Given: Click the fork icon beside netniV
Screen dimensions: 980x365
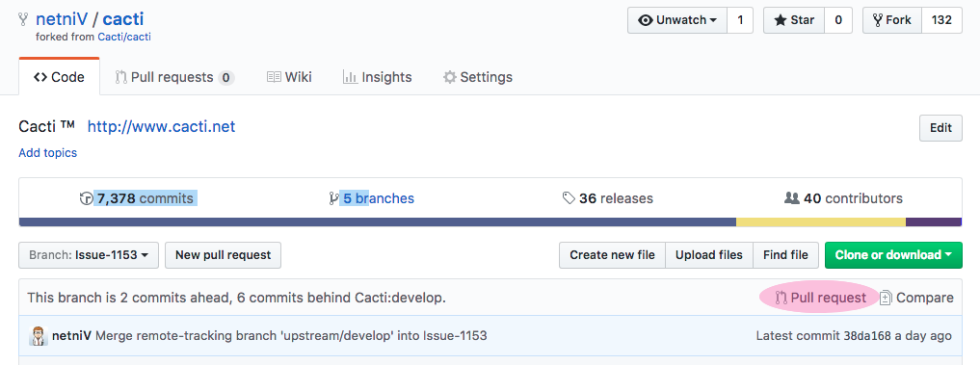Looking at the screenshot, I should [24, 19].
